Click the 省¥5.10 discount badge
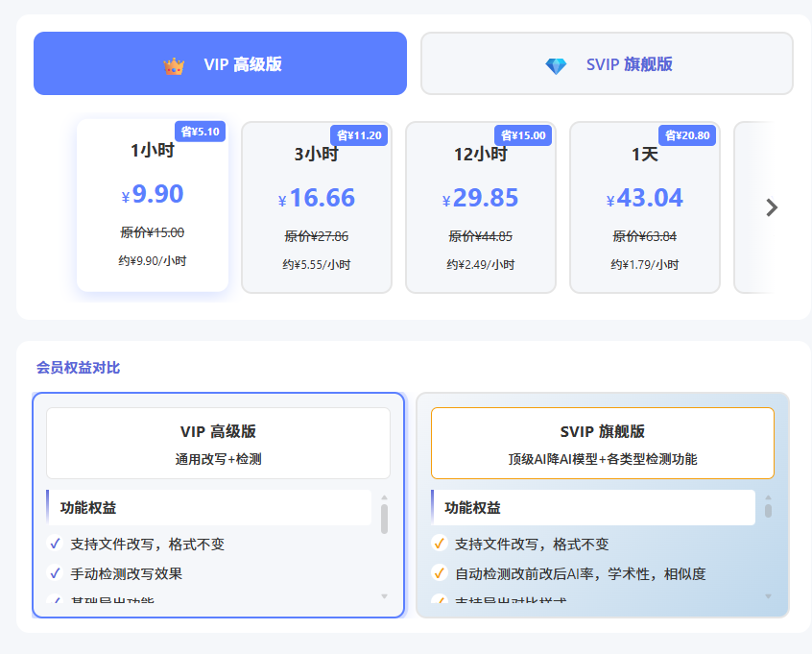This screenshot has height=654, width=812. click(x=201, y=132)
